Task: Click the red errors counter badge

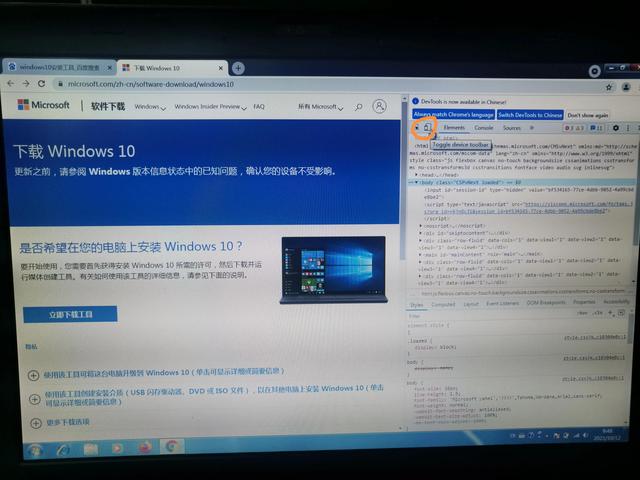Action: point(574,128)
